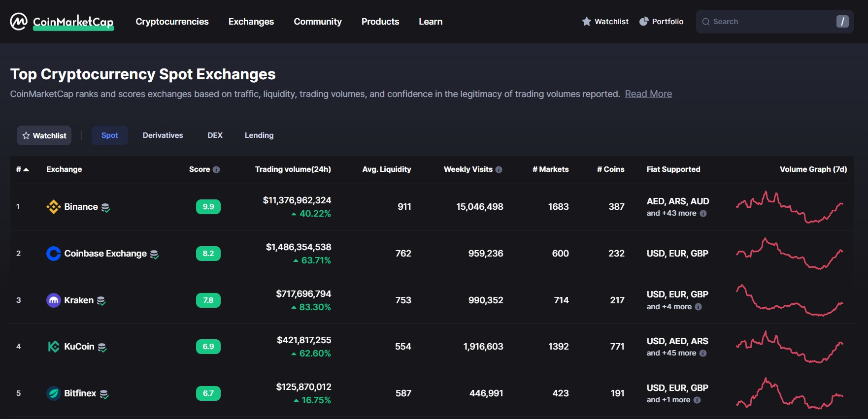Click Coinbase Exchange reserves badge icon
This screenshot has width=868, height=419.
154,255
